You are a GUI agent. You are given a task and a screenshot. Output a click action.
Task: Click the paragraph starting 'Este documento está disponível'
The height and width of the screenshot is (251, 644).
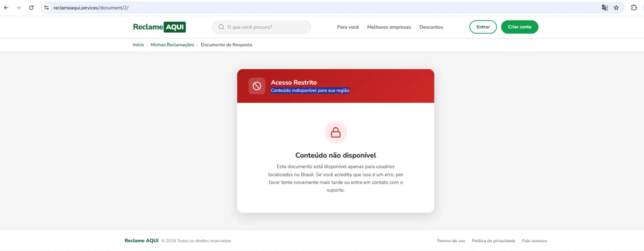[x=336, y=178]
